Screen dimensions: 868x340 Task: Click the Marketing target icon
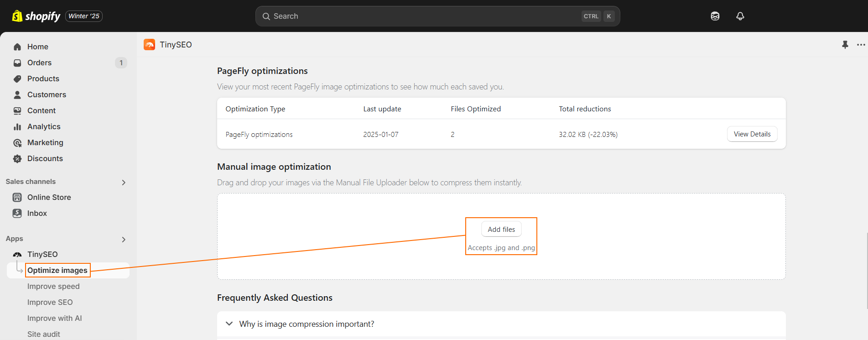17,142
